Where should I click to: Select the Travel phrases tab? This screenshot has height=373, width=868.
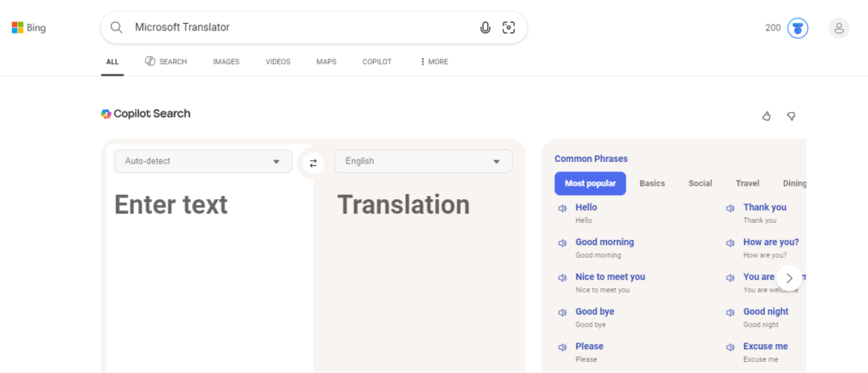coord(748,183)
